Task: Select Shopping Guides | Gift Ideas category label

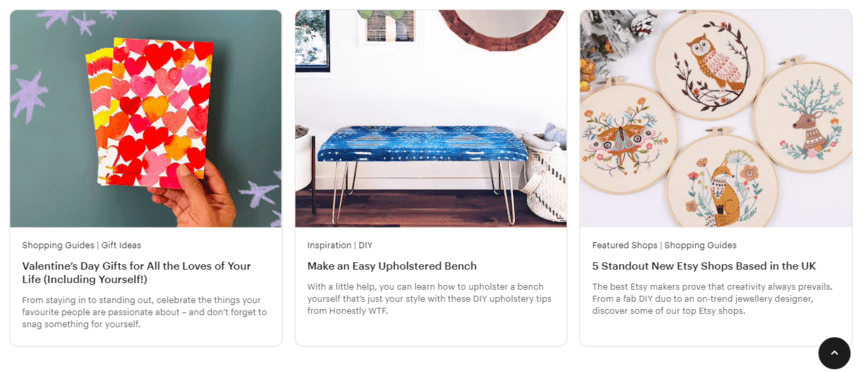Action: coord(82,245)
